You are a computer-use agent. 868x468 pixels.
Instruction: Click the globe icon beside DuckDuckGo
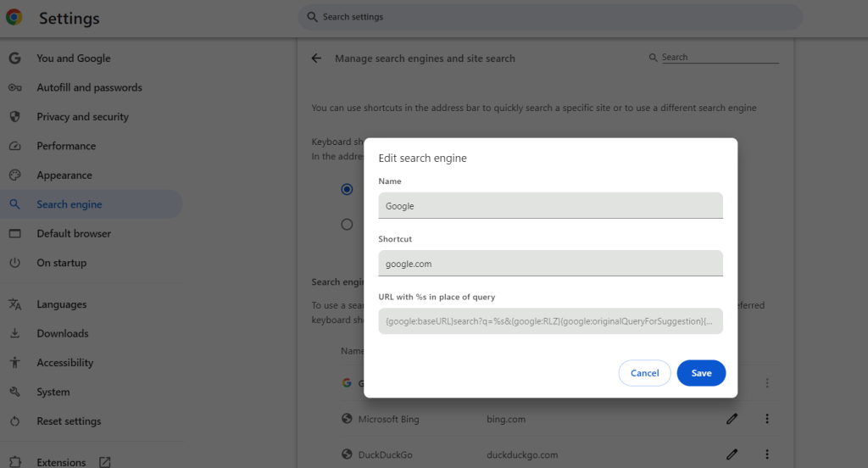point(347,454)
